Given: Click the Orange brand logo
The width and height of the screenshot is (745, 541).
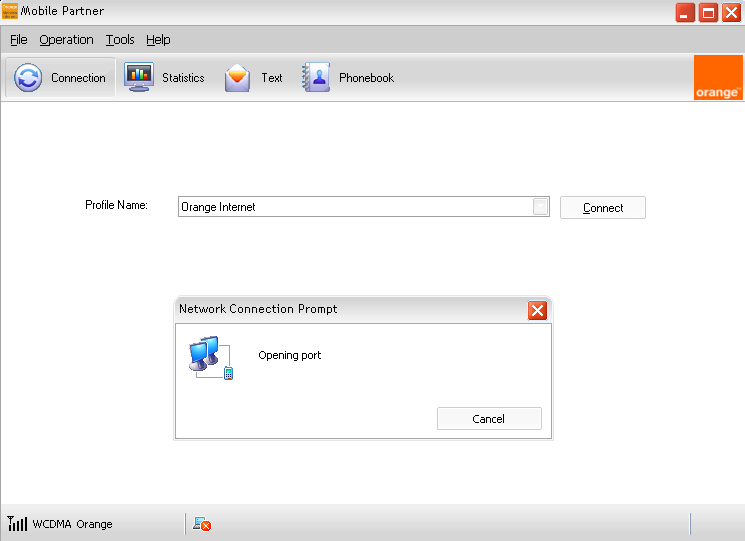Looking at the screenshot, I should coord(718,77).
